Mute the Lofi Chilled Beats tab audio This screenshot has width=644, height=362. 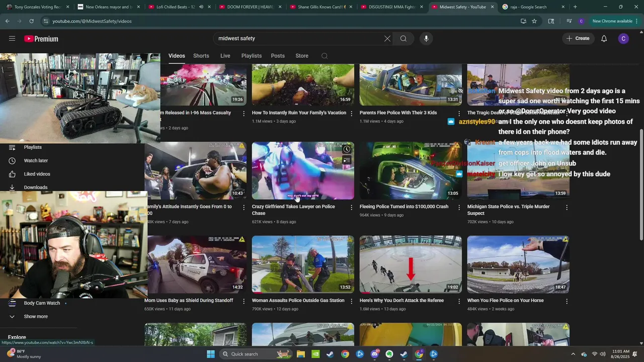coord(201,7)
